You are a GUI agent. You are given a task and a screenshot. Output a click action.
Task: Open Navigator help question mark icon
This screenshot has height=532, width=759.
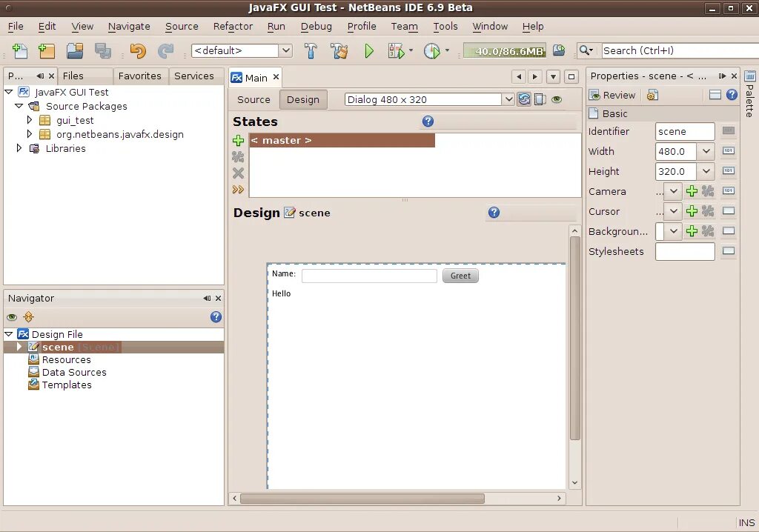coord(216,316)
